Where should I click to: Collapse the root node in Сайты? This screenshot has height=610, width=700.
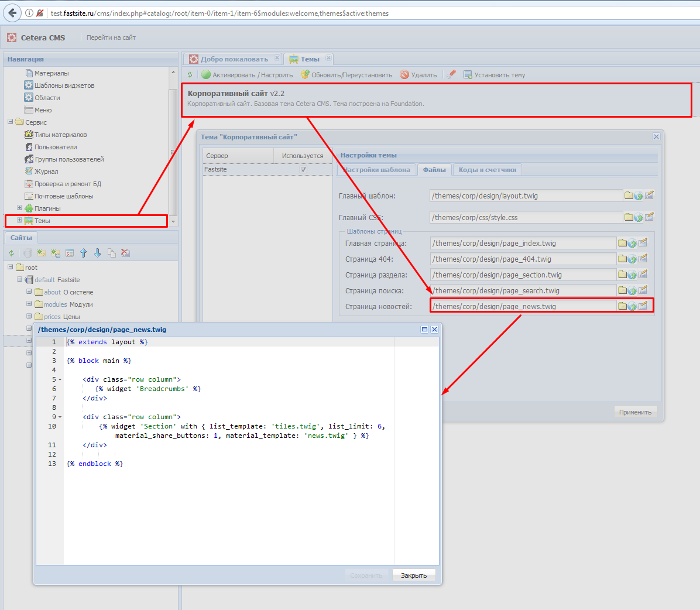[x=11, y=267]
